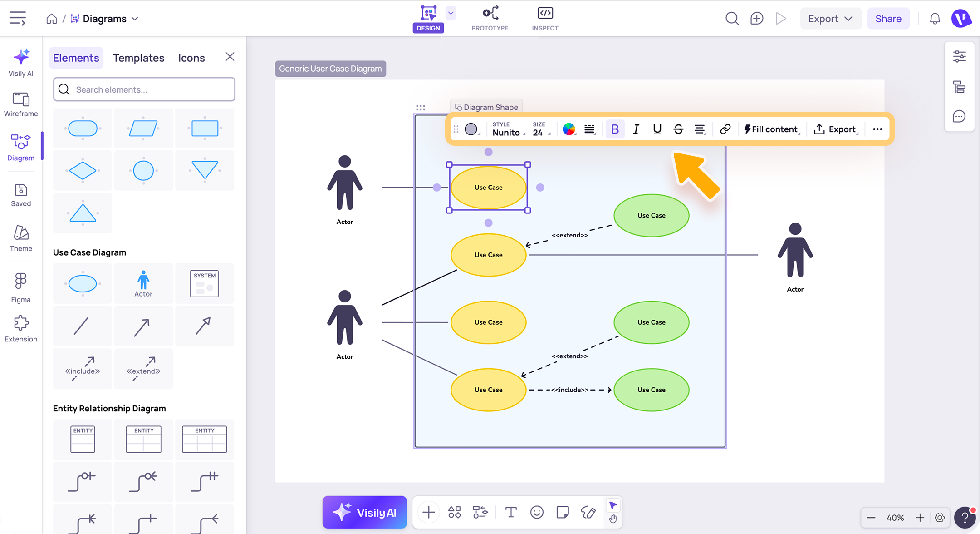Open the text alignment dropdown
The height and width of the screenshot is (534, 980).
(x=700, y=129)
